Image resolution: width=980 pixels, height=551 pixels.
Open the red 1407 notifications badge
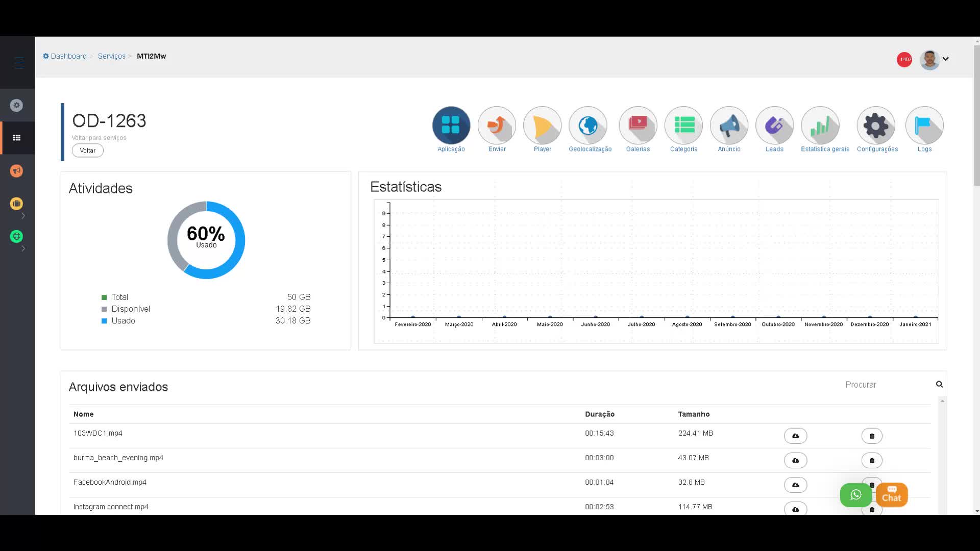[904, 59]
